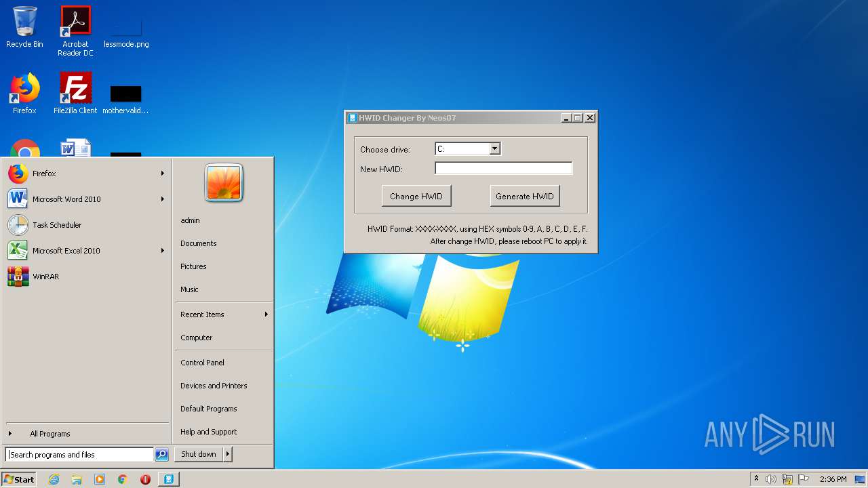Image resolution: width=868 pixels, height=488 pixels.
Task: Launch Task Scheduler from Start menu
Action: (x=87, y=225)
